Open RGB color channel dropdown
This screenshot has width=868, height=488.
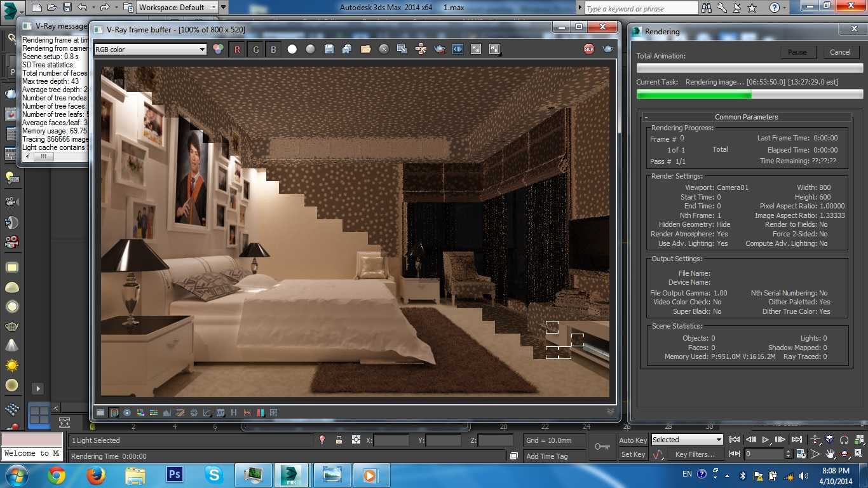150,50
